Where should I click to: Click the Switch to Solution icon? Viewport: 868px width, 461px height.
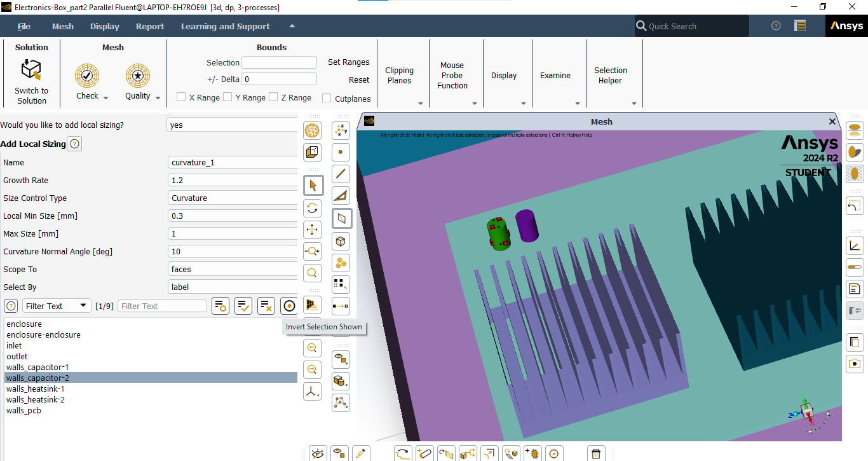coord(31,70)
